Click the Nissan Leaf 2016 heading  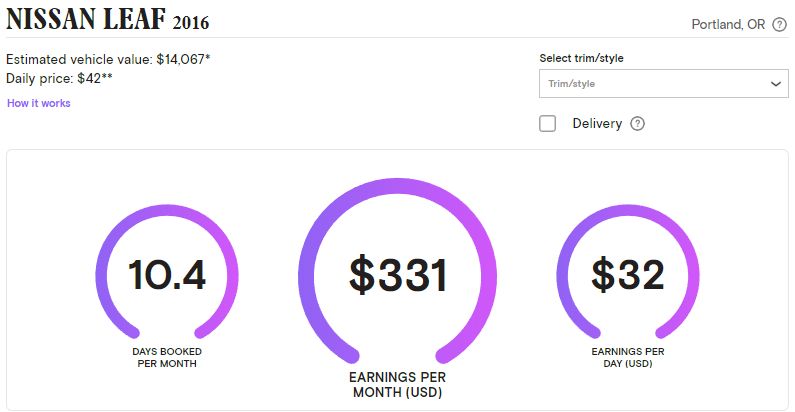point(107,19)
